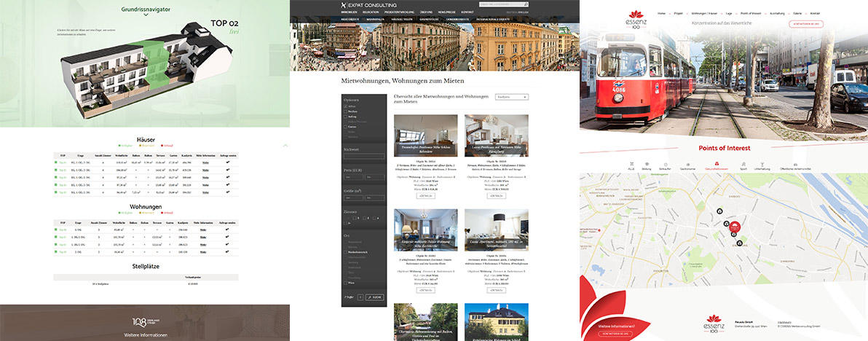Toggle the Altbau option checkbox
This screenshot has width=868, height=341.
coord(345,106)
